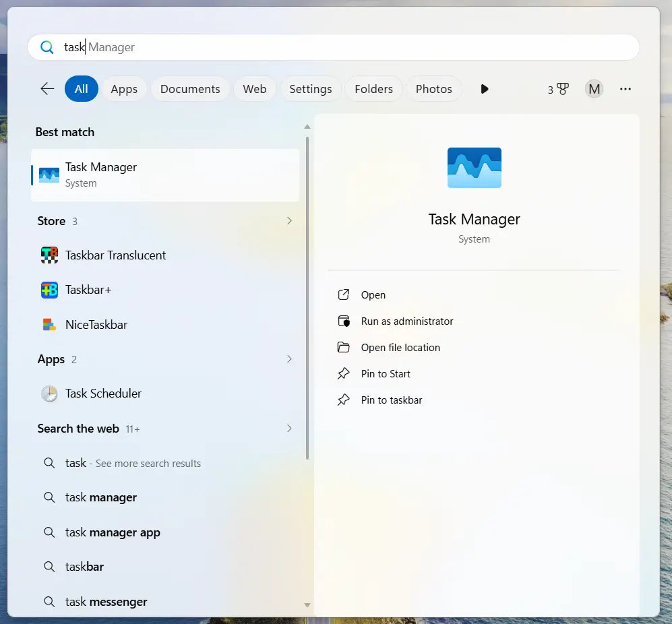Switch to the Folders filter tab

[373, 89]
